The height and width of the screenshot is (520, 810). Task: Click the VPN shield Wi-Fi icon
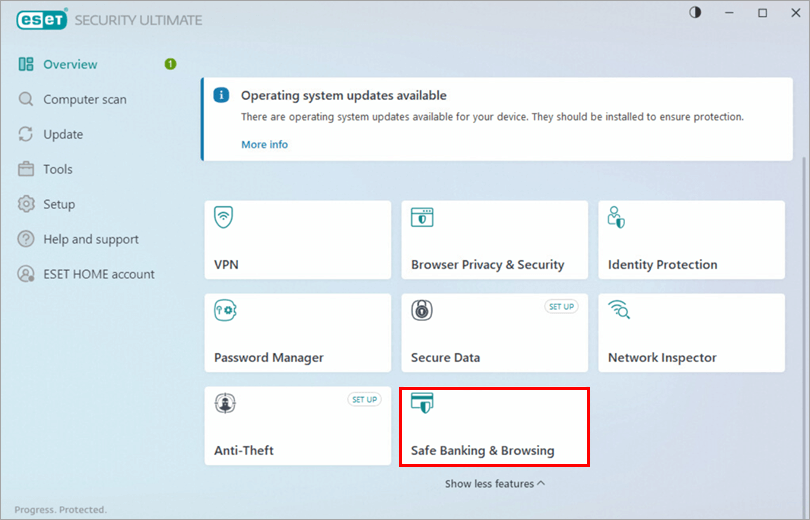[x=224, y=217]
